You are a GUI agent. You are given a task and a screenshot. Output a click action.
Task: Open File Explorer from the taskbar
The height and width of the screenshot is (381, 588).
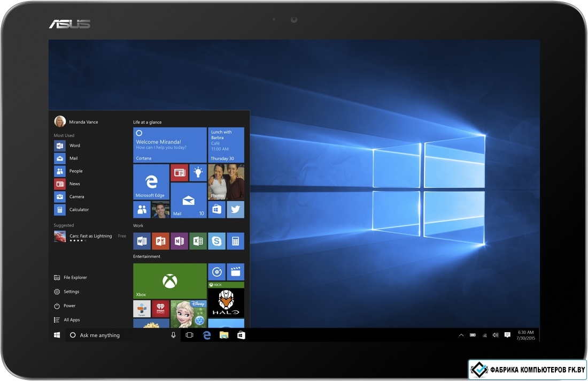[224, 335]
